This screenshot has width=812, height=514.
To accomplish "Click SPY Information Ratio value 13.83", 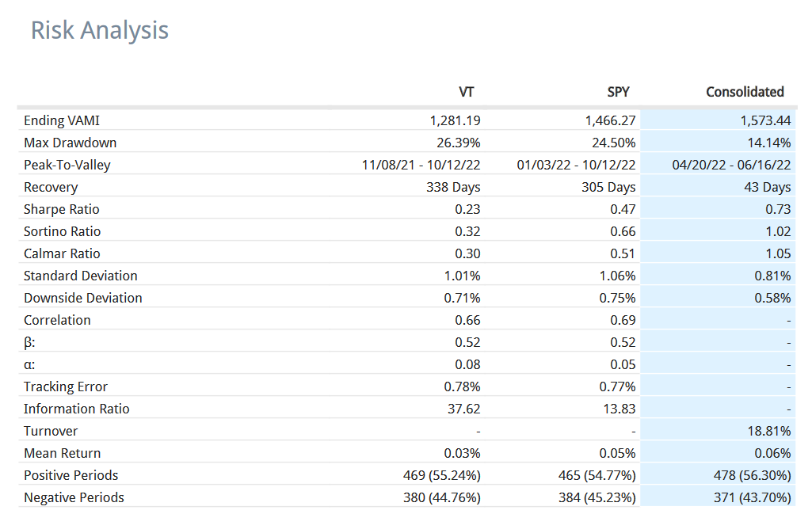I will point(619,409).
